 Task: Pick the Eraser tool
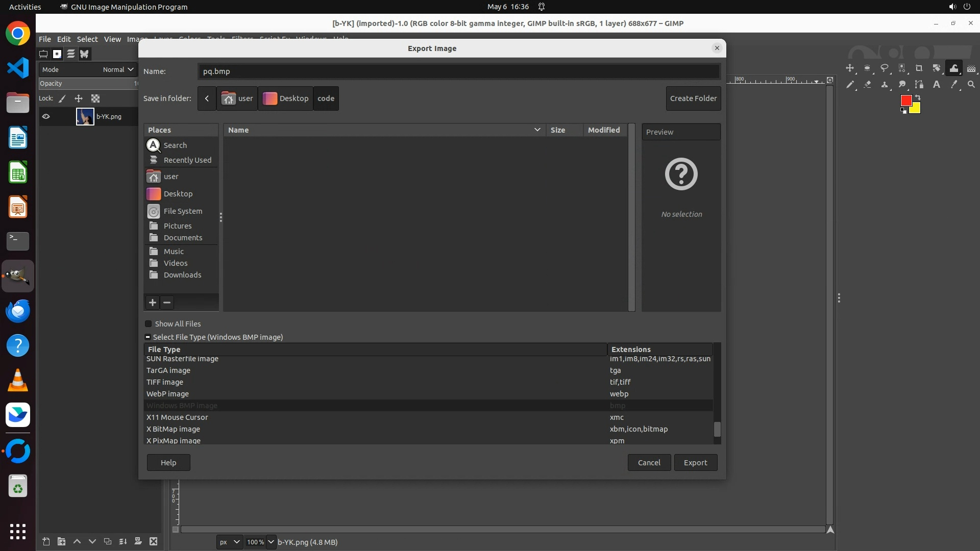(x=867, y=85)
